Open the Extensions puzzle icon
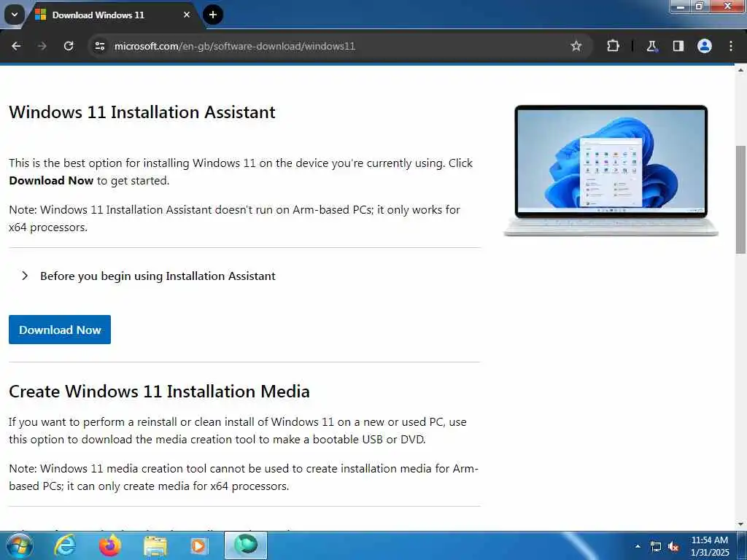The height and width of the screenshot is (560, 747). click(x=613, y=46)
